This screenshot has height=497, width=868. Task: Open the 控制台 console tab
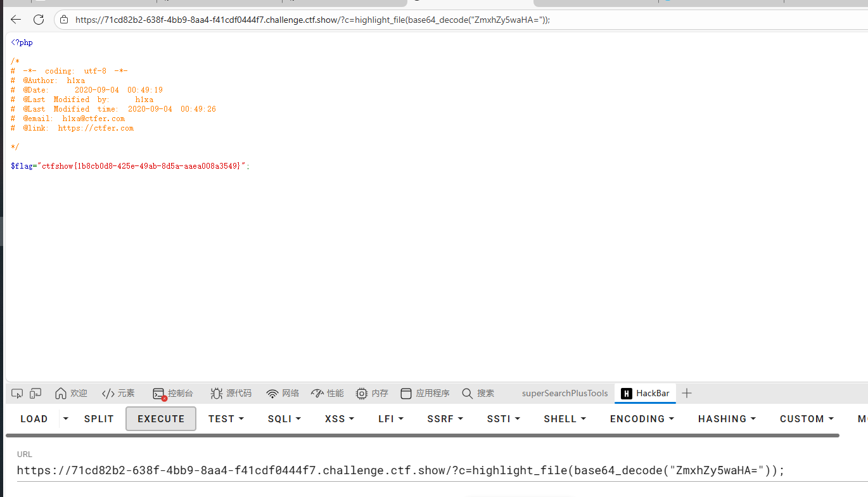click(173, 394)
